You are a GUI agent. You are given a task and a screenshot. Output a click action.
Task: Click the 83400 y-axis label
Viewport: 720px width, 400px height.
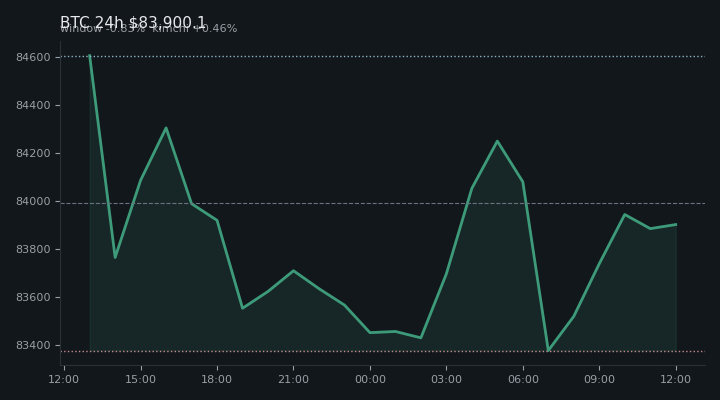tap(33, 345)
